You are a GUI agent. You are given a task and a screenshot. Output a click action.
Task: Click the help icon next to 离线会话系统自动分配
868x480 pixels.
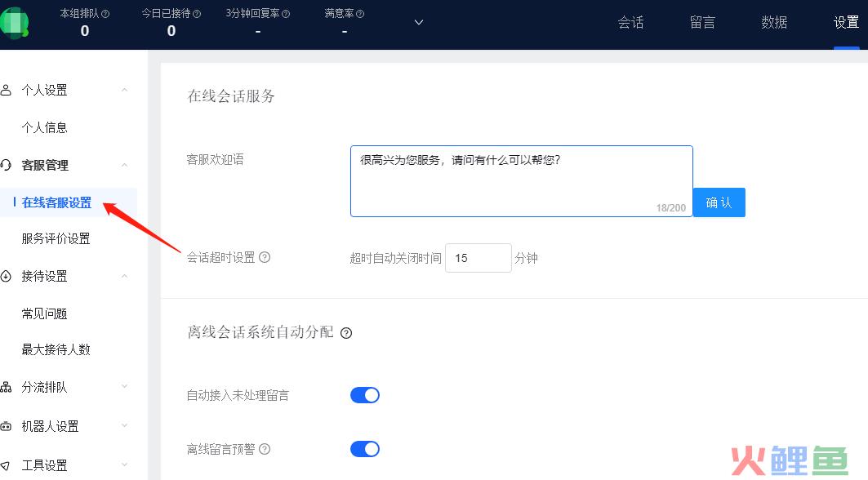346,333
